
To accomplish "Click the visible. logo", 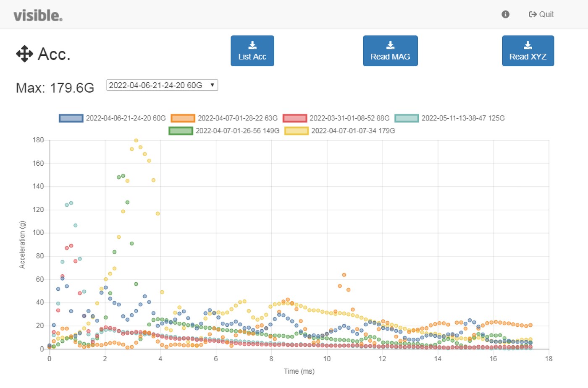I will (38, 16).
